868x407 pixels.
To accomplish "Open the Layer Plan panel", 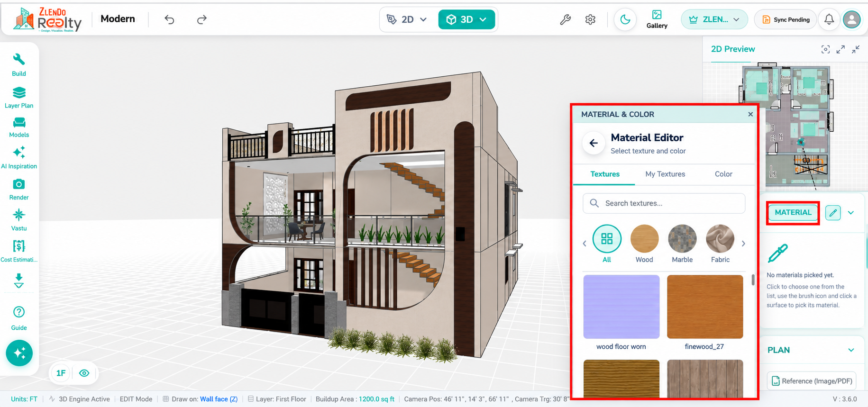I will (x=19, y=97).
